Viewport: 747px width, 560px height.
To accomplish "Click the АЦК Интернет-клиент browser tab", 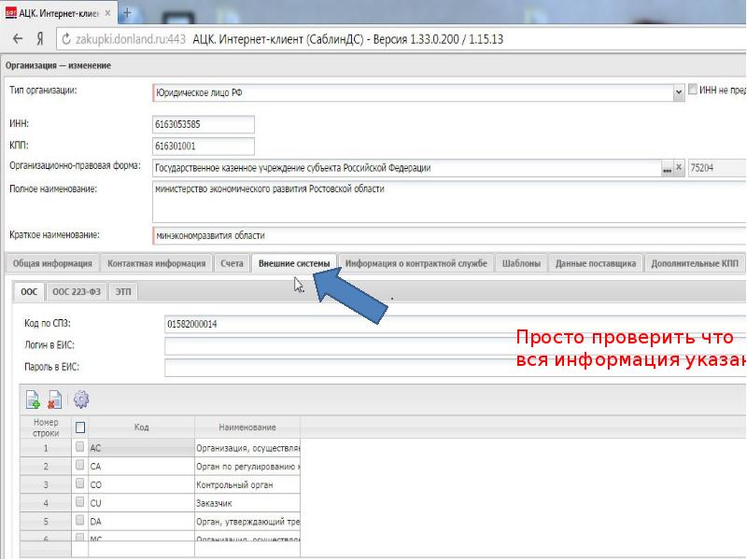I will (59, 13).
